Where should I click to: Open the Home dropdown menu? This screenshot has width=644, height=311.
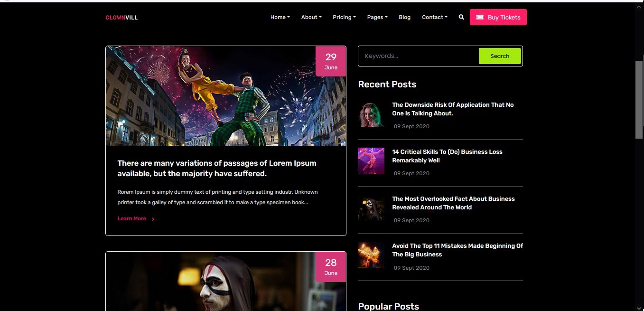click(280, 17)
